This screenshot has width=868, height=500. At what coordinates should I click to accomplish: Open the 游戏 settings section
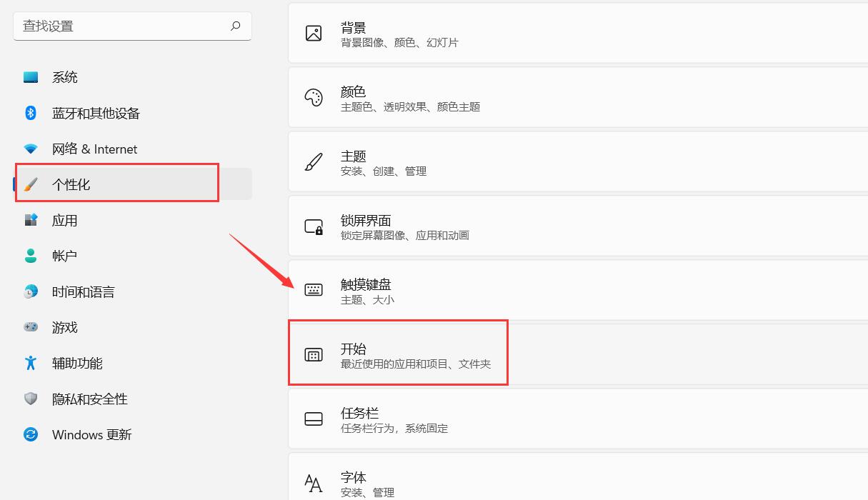65,327
